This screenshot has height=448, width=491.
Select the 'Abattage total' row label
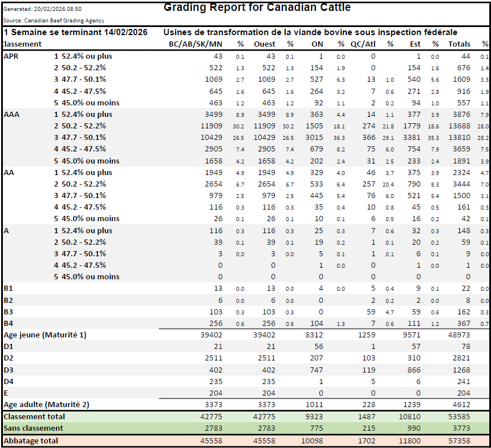31,441
